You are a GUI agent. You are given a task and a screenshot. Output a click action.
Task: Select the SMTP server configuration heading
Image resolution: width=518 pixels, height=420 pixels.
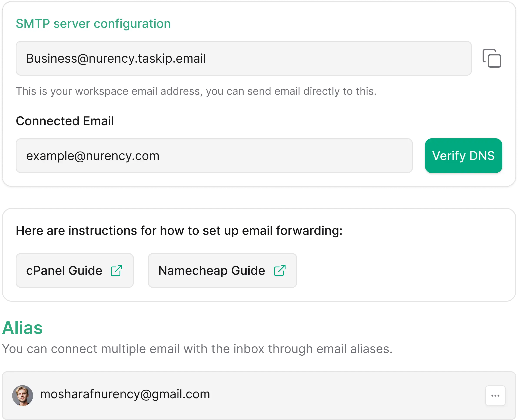pos(93,23)
